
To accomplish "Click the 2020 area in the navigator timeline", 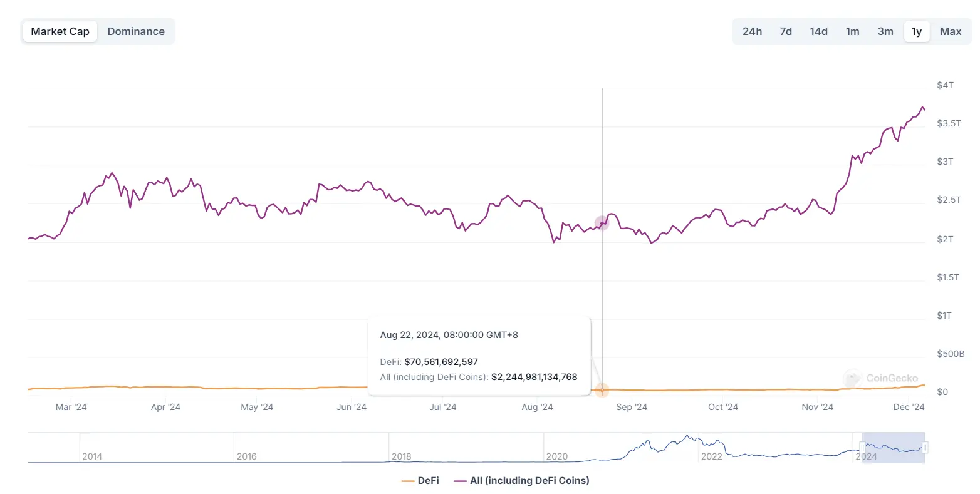I will [557, 456].
